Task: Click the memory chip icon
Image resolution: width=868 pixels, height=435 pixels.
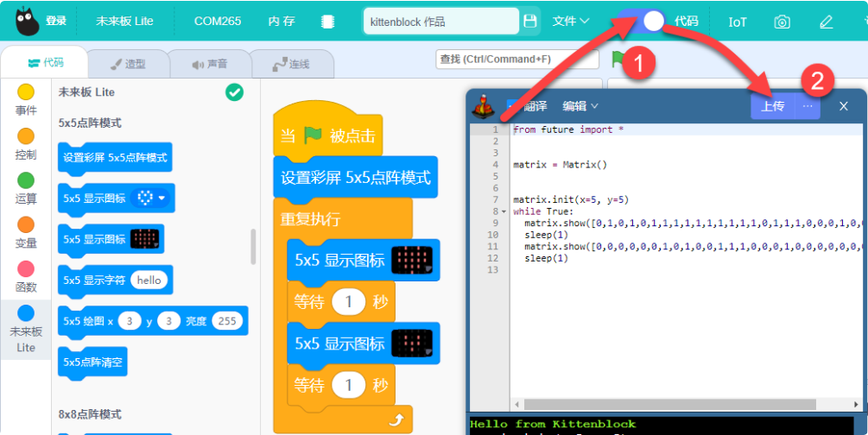Action: [x=327, y=22]
